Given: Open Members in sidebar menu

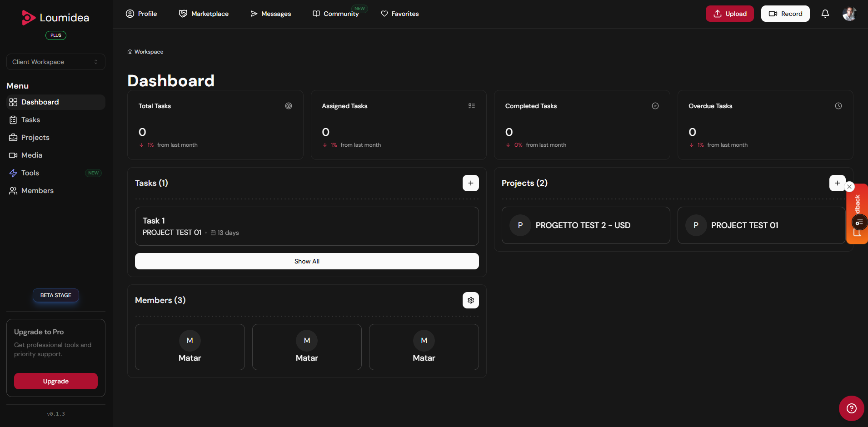Looking at the screenshot, I should [56, 191].
